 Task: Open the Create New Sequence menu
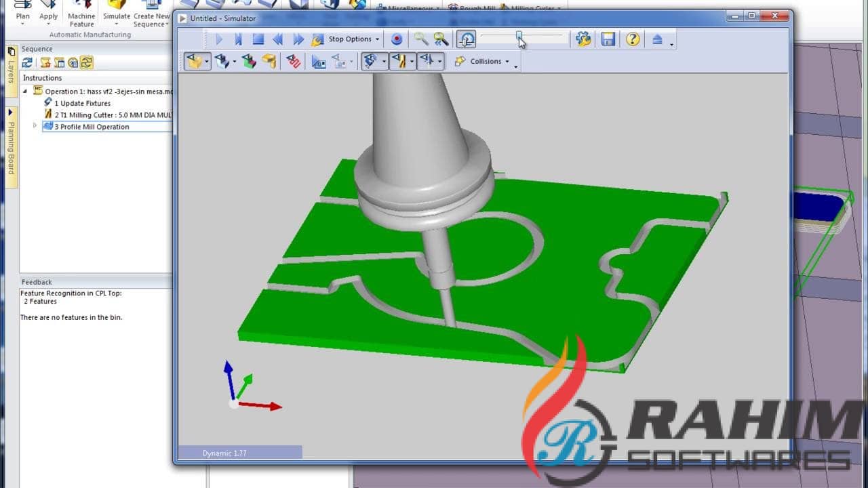152,13
